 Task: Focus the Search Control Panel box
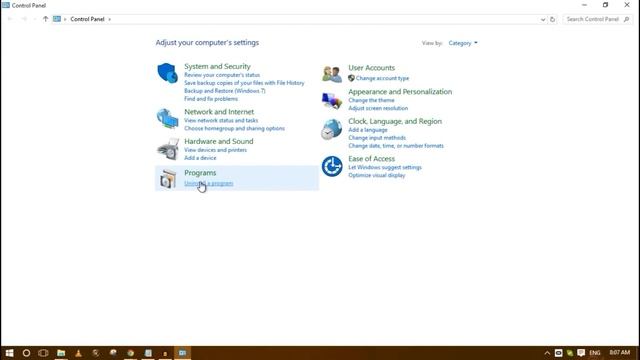point(597,19)
